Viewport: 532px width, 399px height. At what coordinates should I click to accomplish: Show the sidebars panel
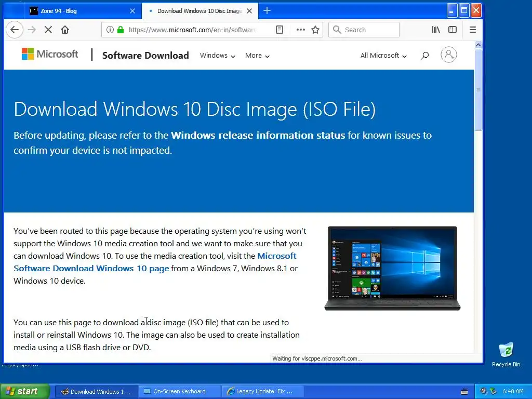tap(453, 30)
